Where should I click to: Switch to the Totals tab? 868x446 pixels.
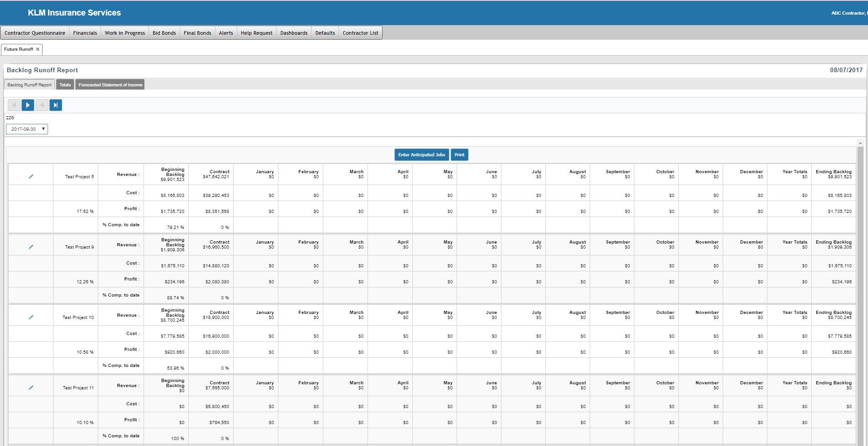coord(65,85)
